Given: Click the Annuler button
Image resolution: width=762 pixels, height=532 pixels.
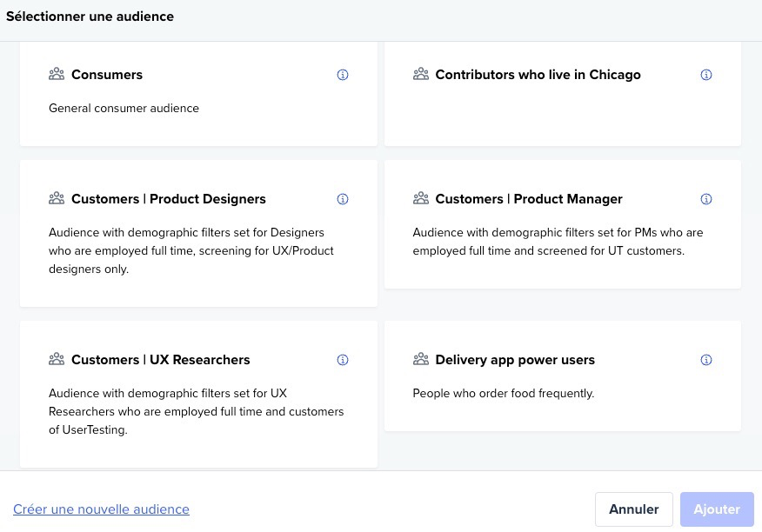Looking at the screenshot, I should coord(634,509).
